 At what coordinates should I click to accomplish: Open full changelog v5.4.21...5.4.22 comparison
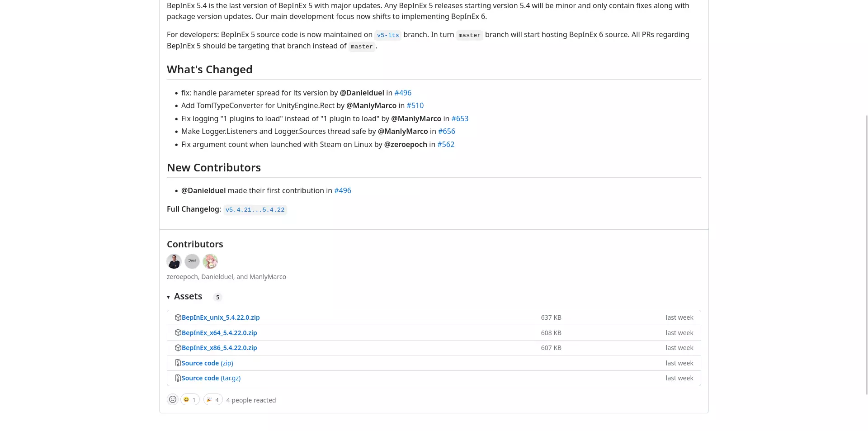[x=255, y=210]
